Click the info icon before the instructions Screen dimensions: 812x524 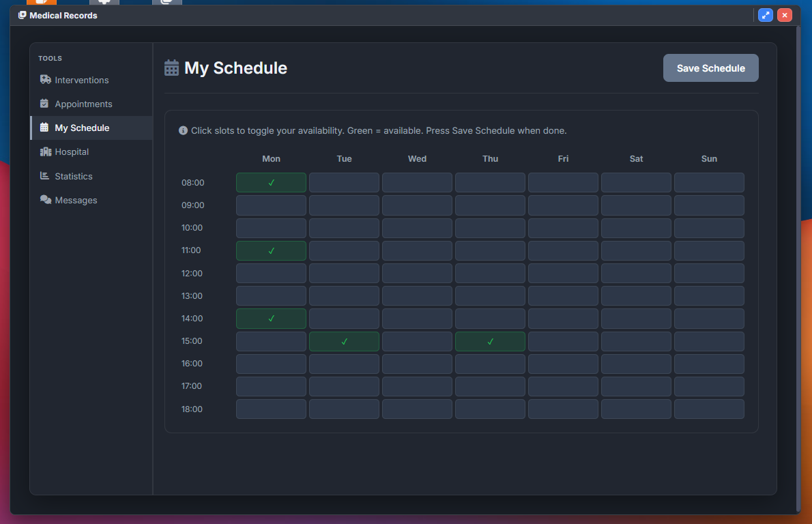[183, 130]
